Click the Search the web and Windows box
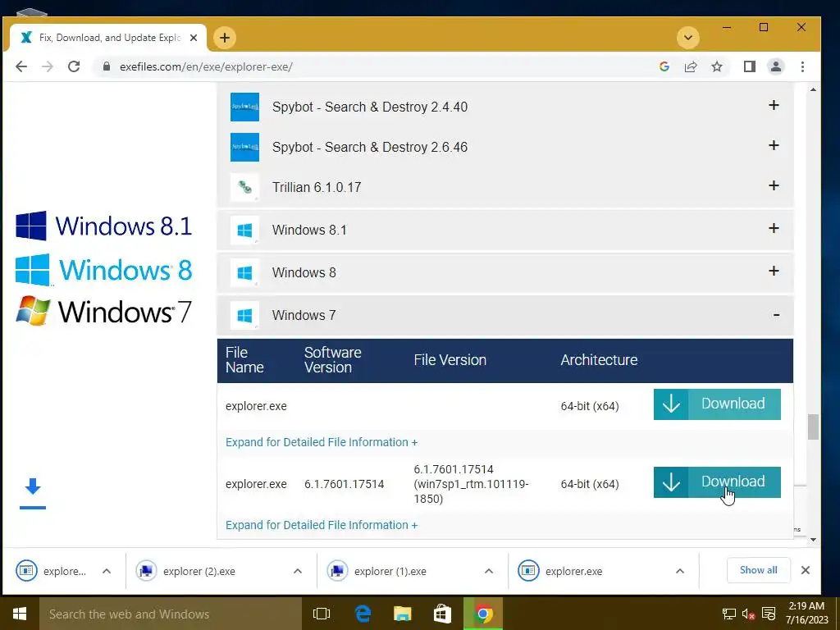Image resolution: width=840 pixels, height=630 pixels. tap(171, 614)
